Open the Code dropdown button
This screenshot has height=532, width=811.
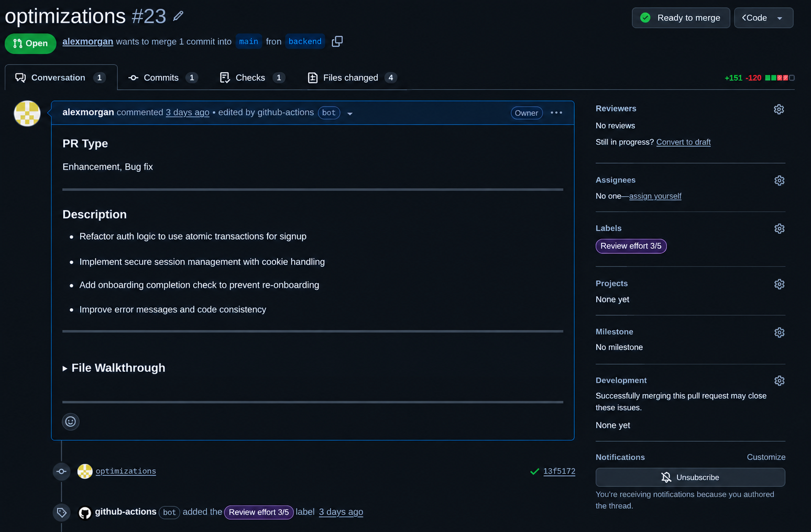[x=764, y=18]
